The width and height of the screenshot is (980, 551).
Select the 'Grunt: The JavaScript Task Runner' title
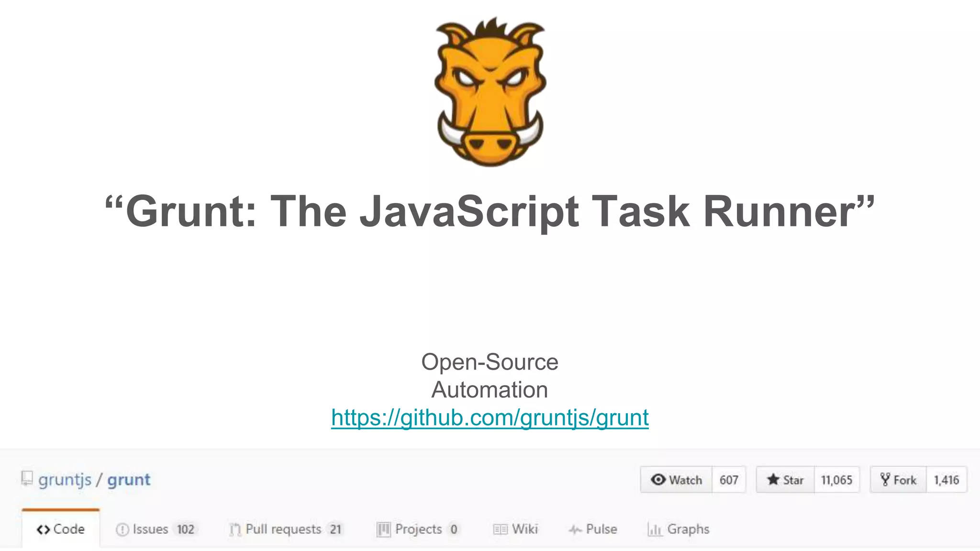[490, 211]
